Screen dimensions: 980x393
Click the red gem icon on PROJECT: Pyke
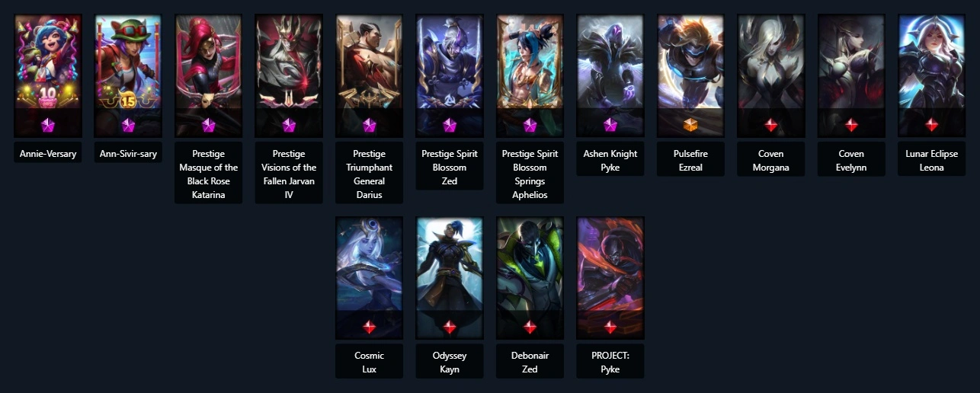click(x=610, y=327)
